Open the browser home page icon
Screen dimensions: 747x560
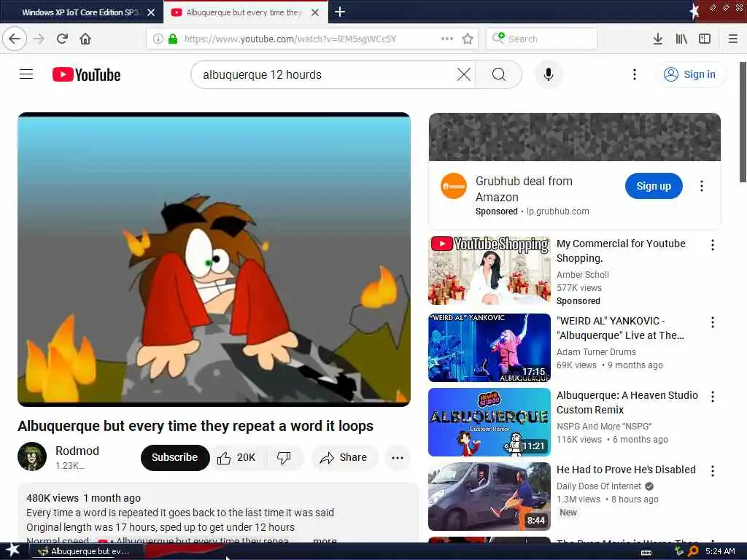pyautogui.click(x=85, y=39)
